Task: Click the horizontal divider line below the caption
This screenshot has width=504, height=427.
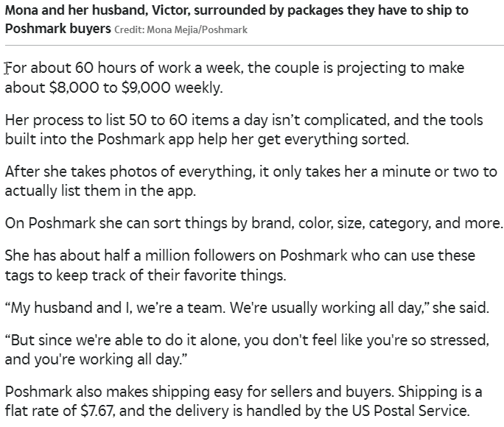Action: pyautogui.click(x=254, y=46)
